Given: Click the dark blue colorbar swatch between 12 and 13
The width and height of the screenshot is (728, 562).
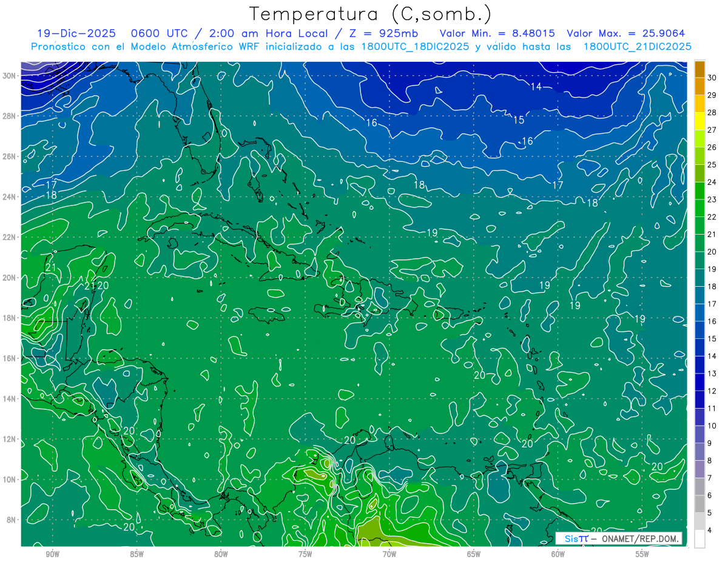Looking at the screenshot, I should click(699, 382).
